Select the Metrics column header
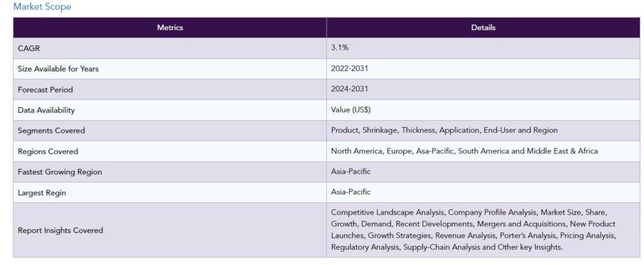644x265 pixels. tap(170, 28)
